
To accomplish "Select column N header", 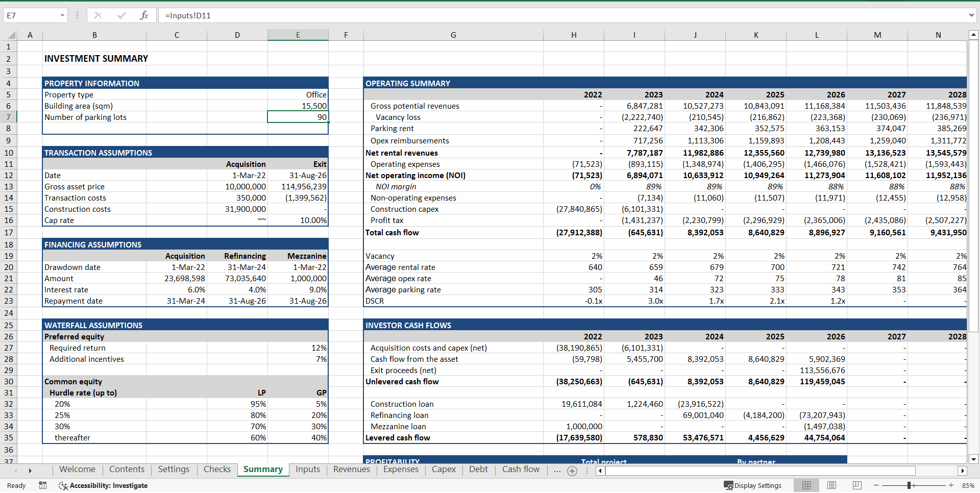I will (x=938, y=35).
